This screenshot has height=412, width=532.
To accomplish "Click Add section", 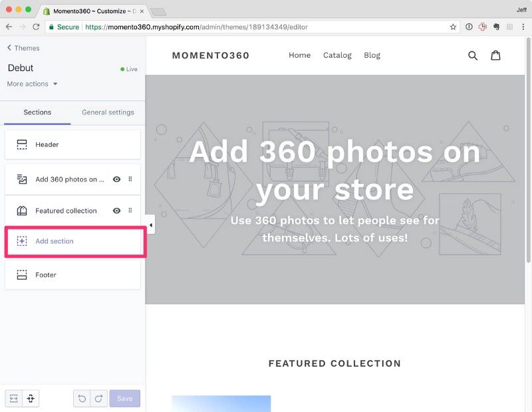I will pos(72,241).
